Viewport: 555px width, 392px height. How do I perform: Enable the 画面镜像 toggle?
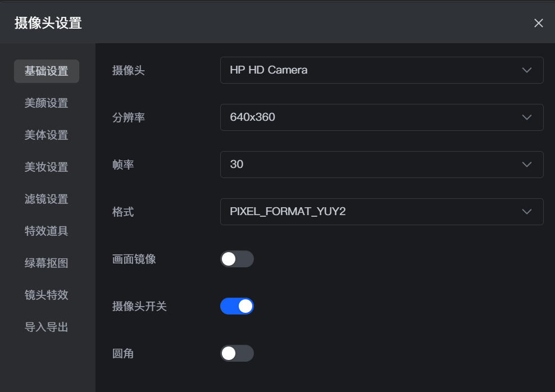pyautogui.click(x=237, y=259)
